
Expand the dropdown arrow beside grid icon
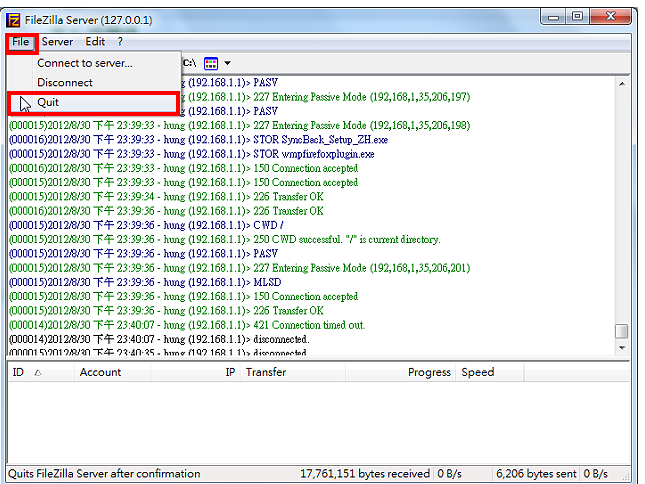[x=227, y=63]
